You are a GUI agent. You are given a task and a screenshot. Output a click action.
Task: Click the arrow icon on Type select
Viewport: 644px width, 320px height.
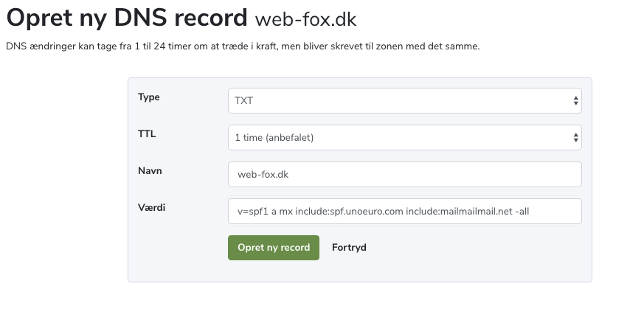pyautogui.click(x=575, y=101)
